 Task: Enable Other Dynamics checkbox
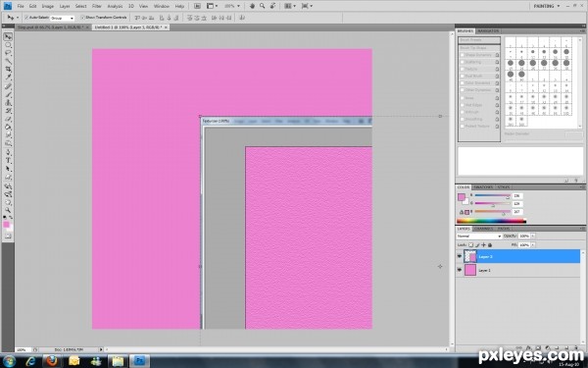pos(463,90)
